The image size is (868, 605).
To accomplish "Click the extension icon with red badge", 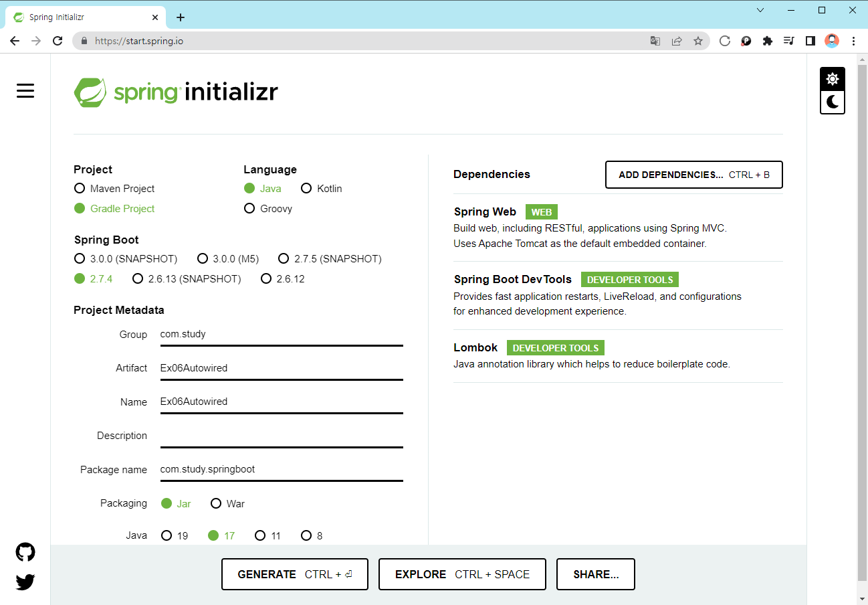I will [x=746, y=41].
